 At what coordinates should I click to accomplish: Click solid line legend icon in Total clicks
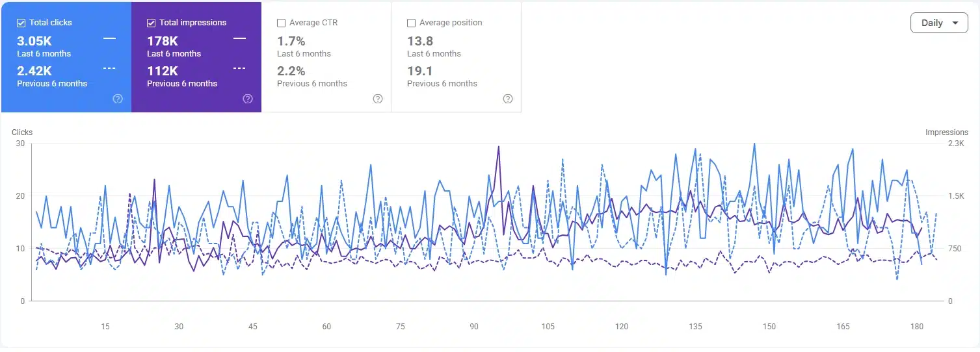point(109,38)
